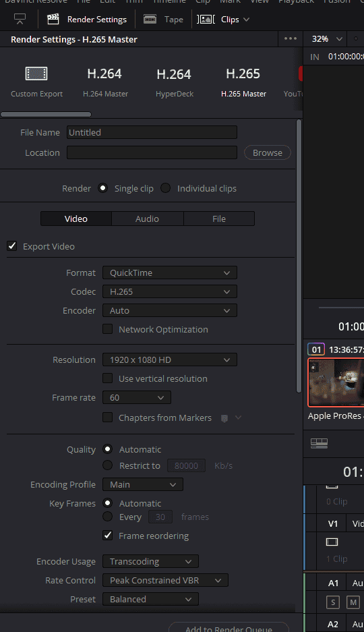Image resolution: width=364 pixels, height=632 pixels.
Task: Choose the Restrict to quality radio option
Action: (x=107, y=465)
